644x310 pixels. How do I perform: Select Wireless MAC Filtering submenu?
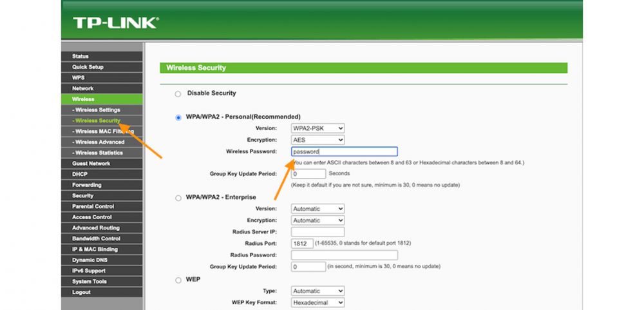point(103,131)
